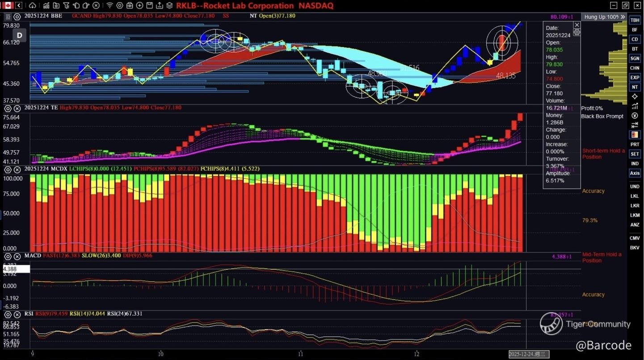
Task: Toggle Axis in right sidebar
Action: [634, 173]
